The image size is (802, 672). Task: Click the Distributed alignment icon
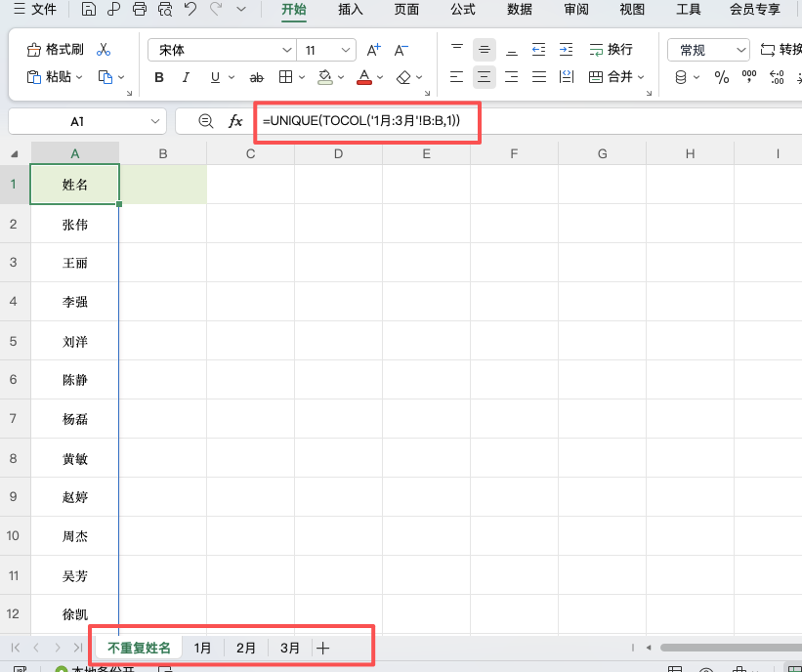tap(567, 77)
